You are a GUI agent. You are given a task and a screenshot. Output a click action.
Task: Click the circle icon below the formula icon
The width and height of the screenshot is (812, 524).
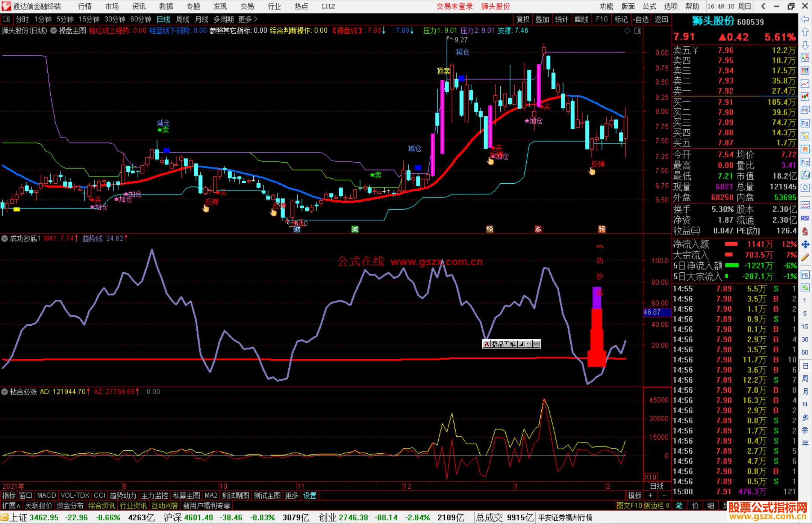point(805,188)
